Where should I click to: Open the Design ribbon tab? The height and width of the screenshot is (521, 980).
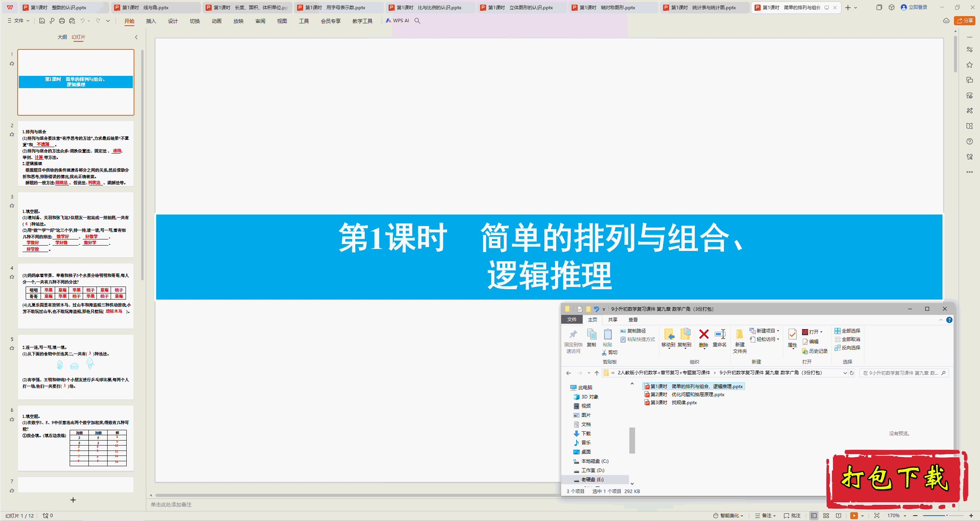pos(173,21)
